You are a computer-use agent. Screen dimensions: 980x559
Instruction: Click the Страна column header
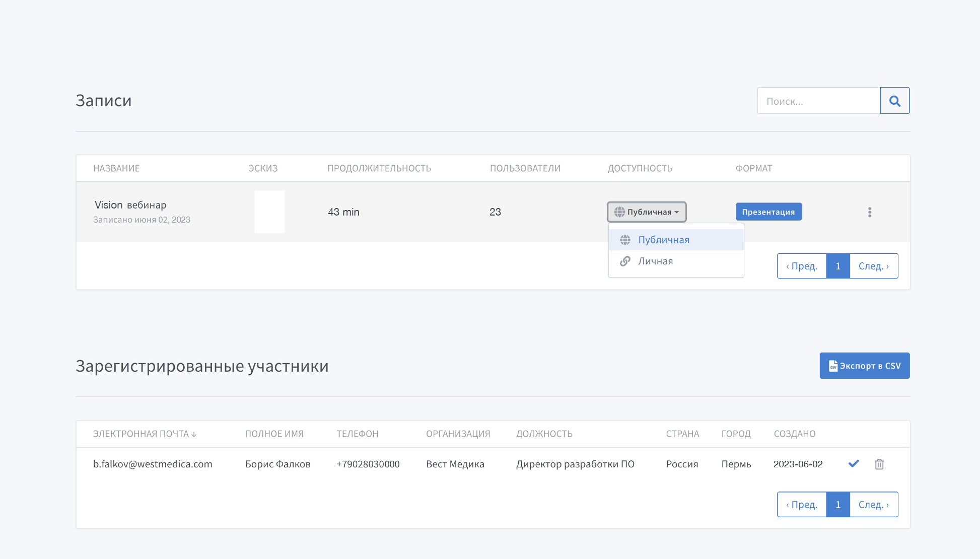[x=682, y=434]
